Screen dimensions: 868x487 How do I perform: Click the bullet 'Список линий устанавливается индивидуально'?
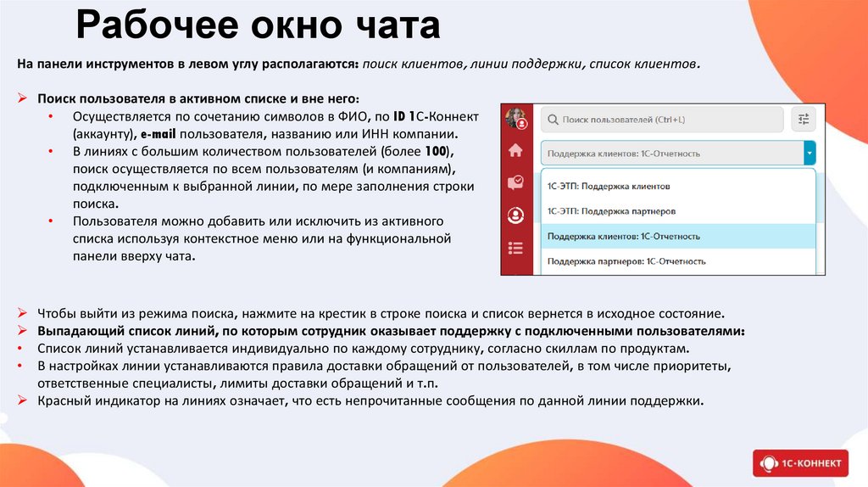pos(363,349)
